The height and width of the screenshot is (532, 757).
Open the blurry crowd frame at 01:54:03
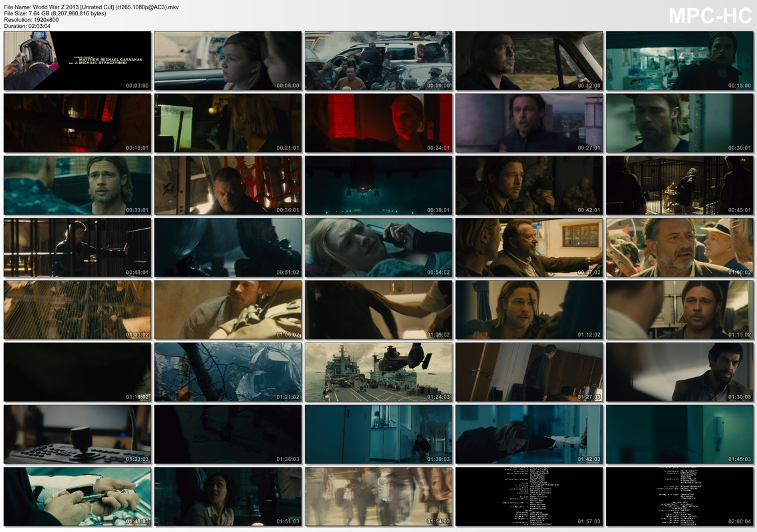pos(378,497)
